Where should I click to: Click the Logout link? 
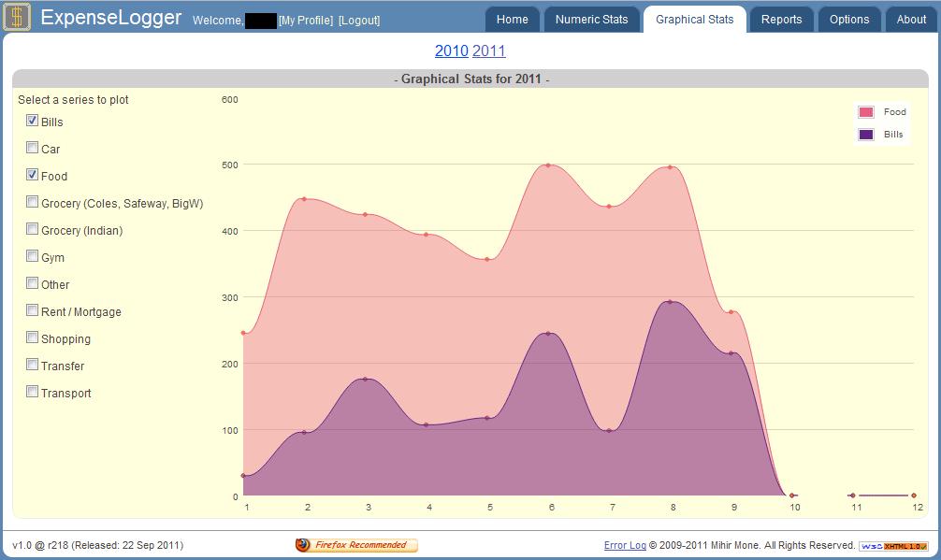coord(359,21)
